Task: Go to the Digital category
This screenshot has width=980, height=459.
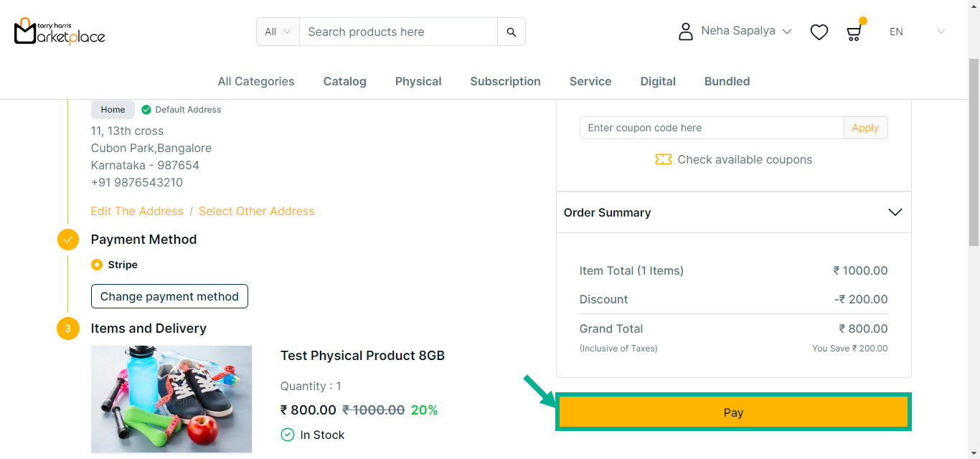Action: 658,82
